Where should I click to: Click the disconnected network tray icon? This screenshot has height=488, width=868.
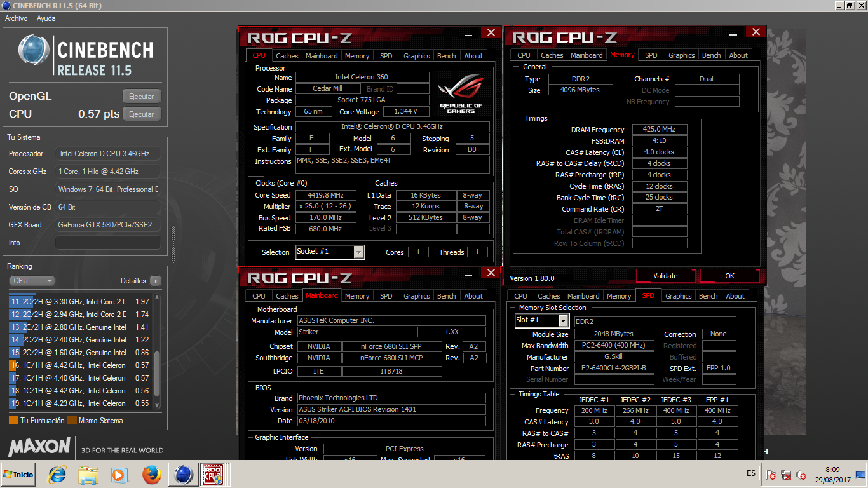point(786,475)
